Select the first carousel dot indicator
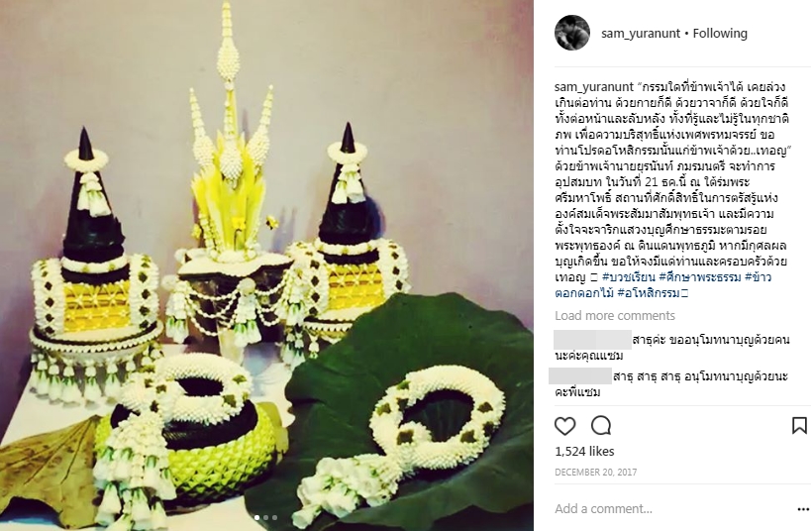 257,517
